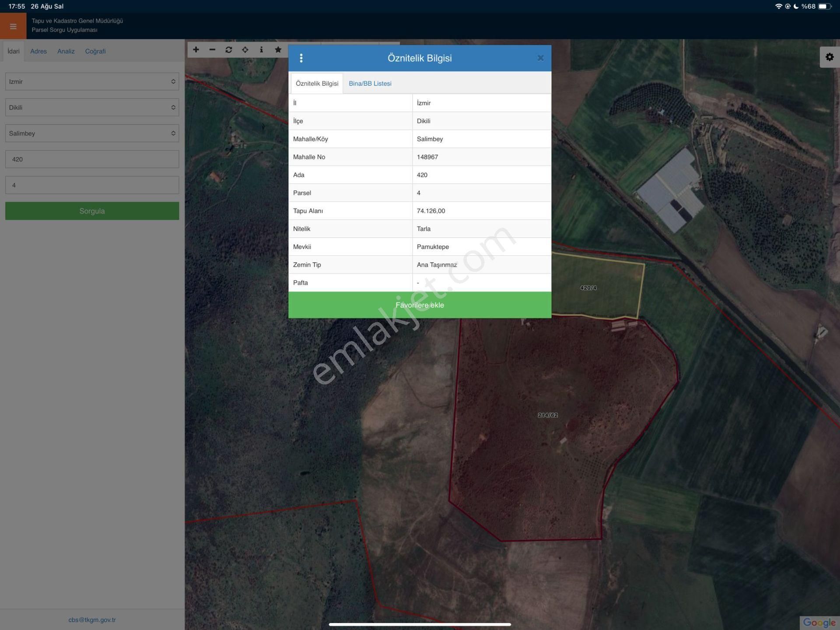This screenshot has height=630, width=840.
Task: Click the cbs@tkgm.gov.tr email link
Action: 92,620
